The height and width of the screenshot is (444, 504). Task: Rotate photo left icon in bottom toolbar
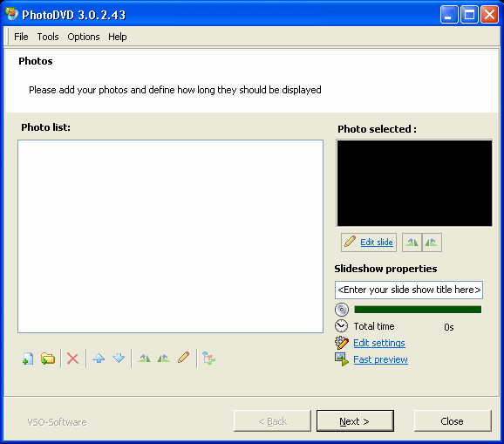pos(144,359)
